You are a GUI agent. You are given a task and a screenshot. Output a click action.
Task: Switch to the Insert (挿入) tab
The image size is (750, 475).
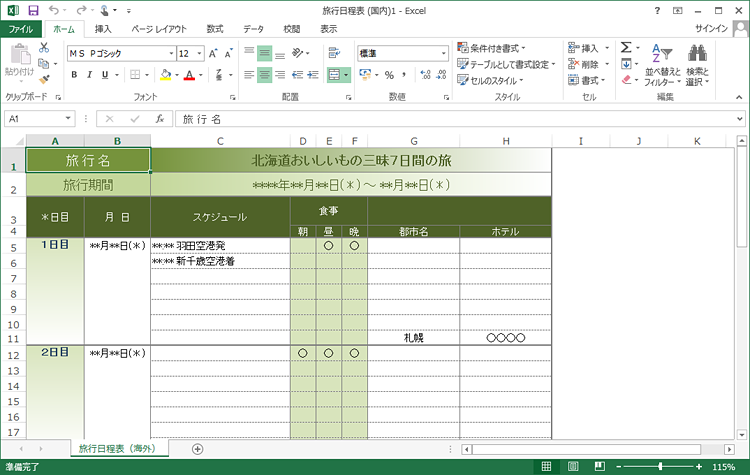click(x=103, y=29)
